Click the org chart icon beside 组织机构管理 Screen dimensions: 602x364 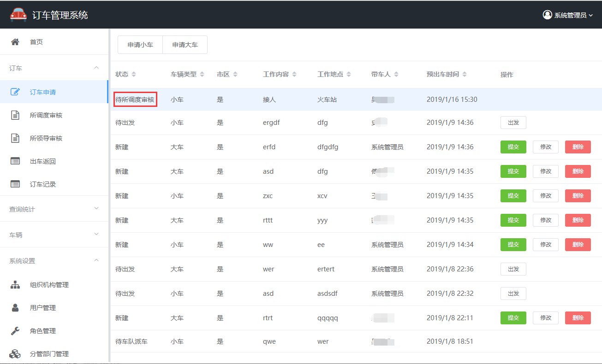[x=15, y=285]
